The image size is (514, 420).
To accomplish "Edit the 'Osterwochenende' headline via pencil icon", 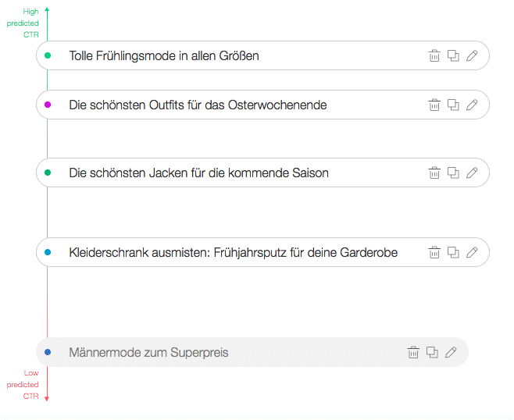I will (472, 105).
